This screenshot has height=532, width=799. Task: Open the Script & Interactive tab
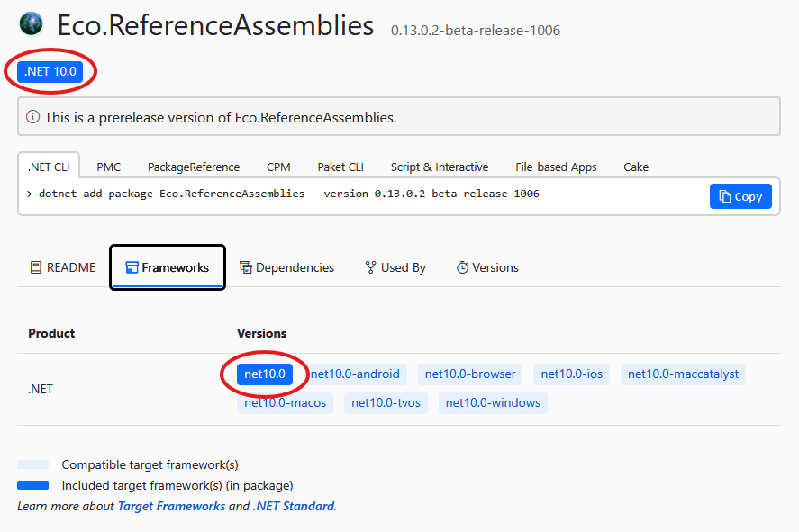tap(440, 167)
